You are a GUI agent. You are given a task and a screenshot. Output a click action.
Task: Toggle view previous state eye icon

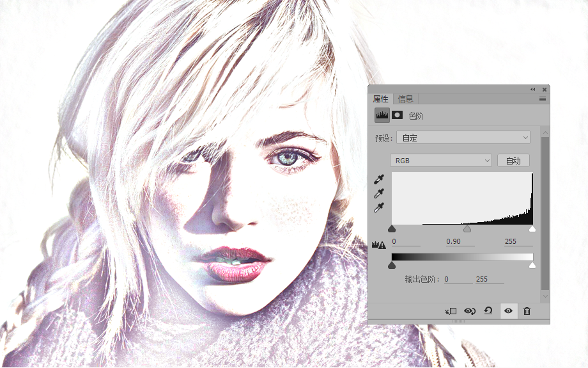pyautogui.click(x=470, y=311)
